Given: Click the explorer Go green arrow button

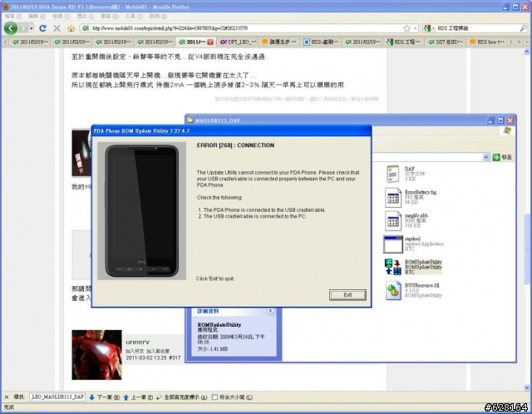Looking at the screenshot, I should click(x=496, y=157).
